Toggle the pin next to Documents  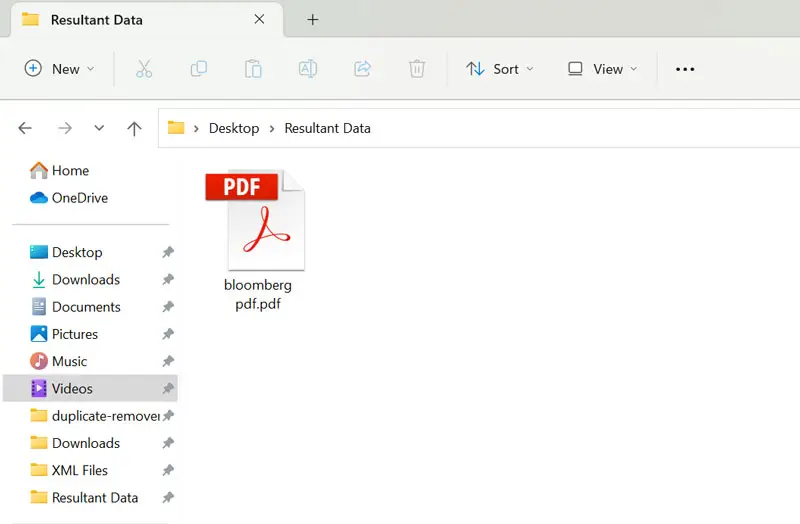168,307
